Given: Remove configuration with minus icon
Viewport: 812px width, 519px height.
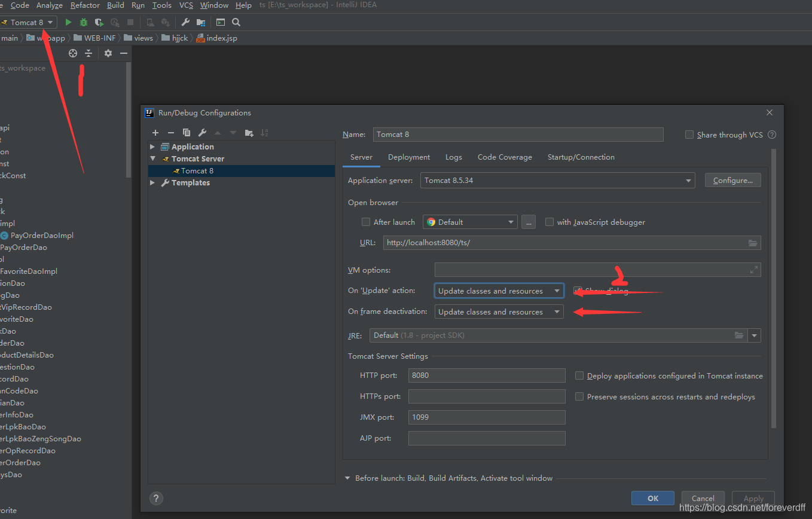Looking at the screenshot, I should click(x=171, y=133).
